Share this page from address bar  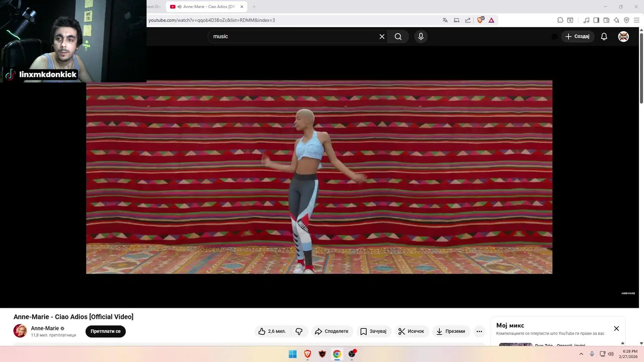pyautogui.click(x=468, y=20)
